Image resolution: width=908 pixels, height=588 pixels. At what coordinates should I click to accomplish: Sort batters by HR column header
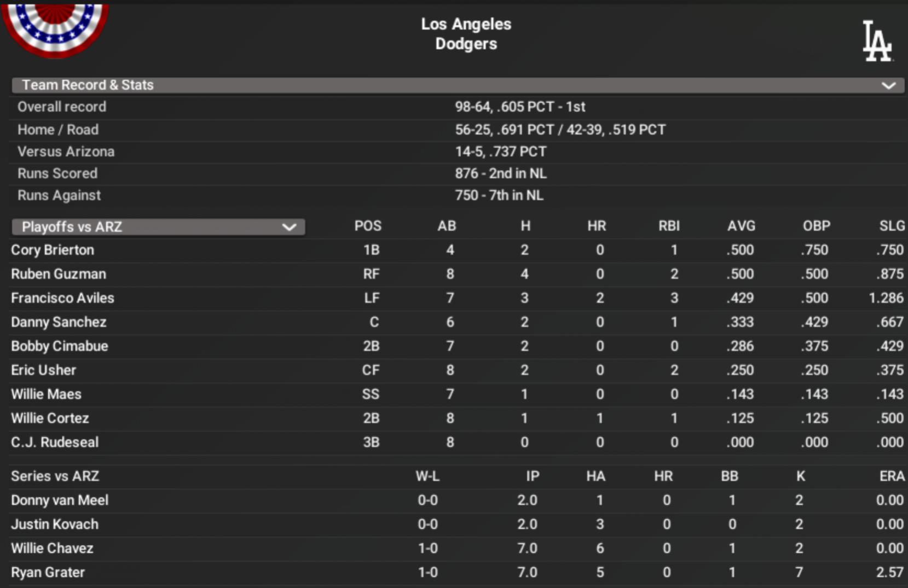pos(597,226)
